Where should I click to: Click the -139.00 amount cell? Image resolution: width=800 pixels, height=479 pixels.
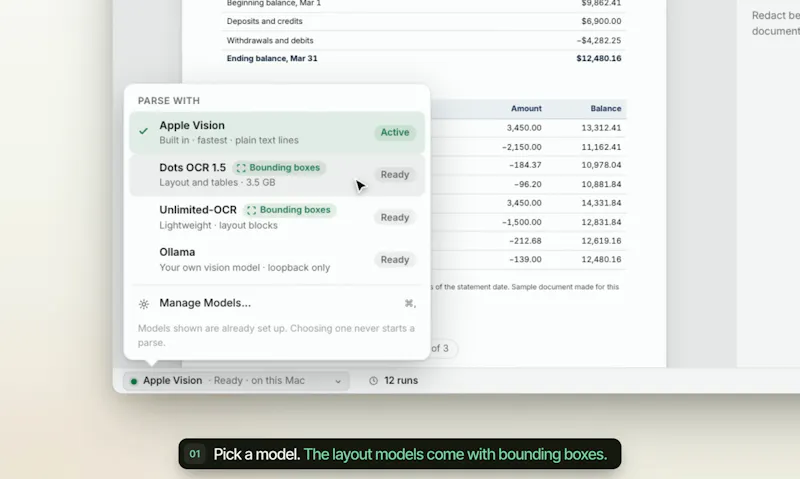click(x=525, y=260)
